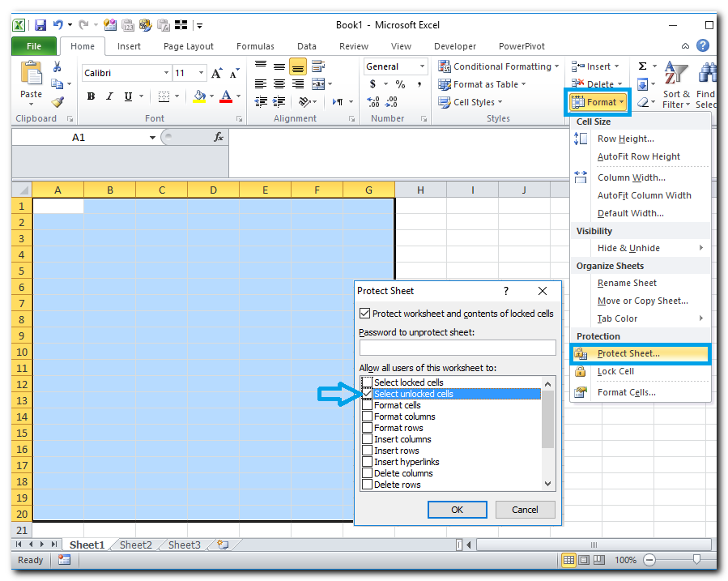Expand the Calibri font name dropdown
This screenshot has width=728, height=581.
[x=166, y=73]
